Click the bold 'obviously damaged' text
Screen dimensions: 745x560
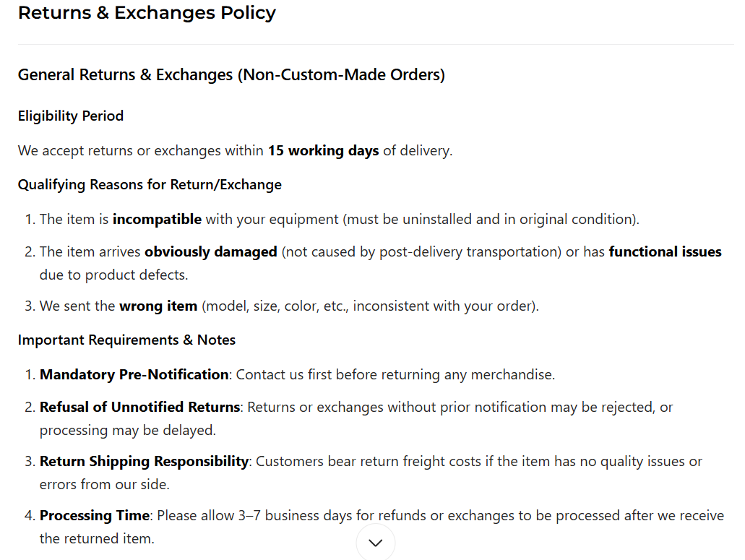[x=211, y=251]
